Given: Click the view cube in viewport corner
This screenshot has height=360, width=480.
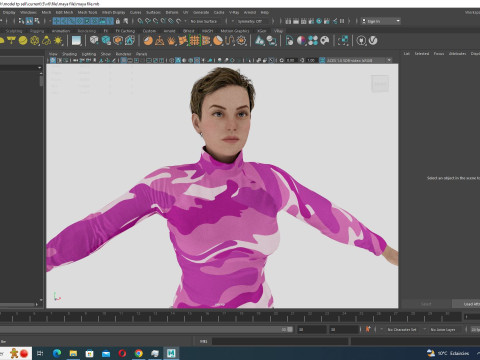Looking at the screenshot, I should pyautogui.click(x=380, y=83).
